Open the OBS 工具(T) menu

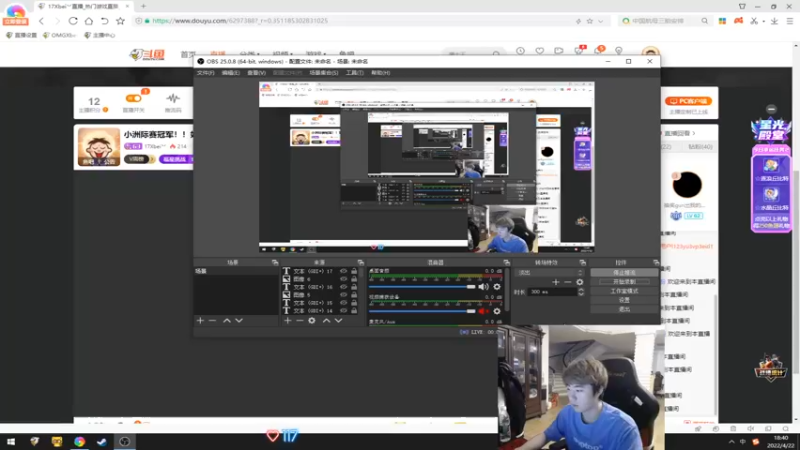[x=355, y=73]
